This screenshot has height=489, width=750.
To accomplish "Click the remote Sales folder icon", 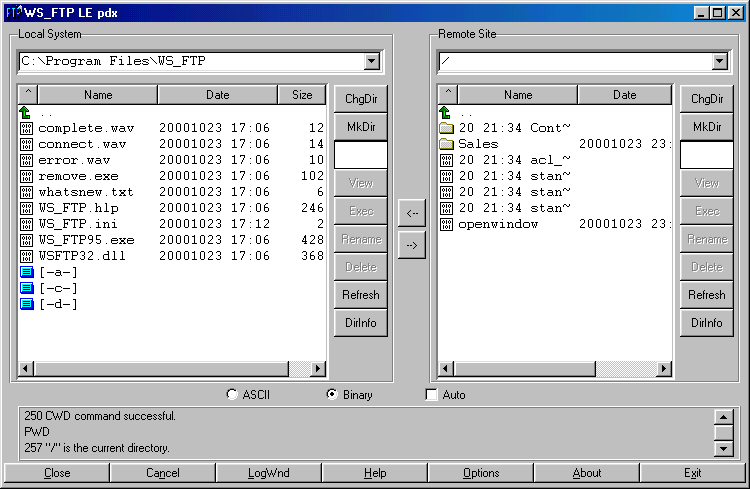I will point(446,144).
